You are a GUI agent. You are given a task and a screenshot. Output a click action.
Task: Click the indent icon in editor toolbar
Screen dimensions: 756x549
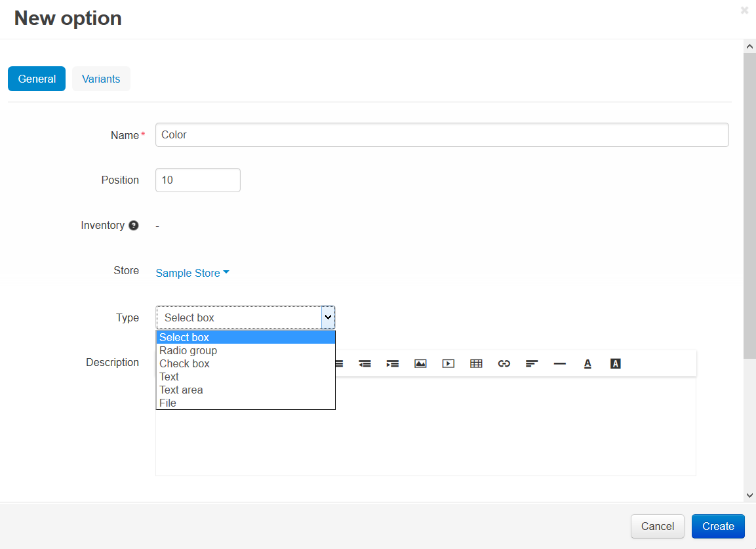[x=393, y=364]
